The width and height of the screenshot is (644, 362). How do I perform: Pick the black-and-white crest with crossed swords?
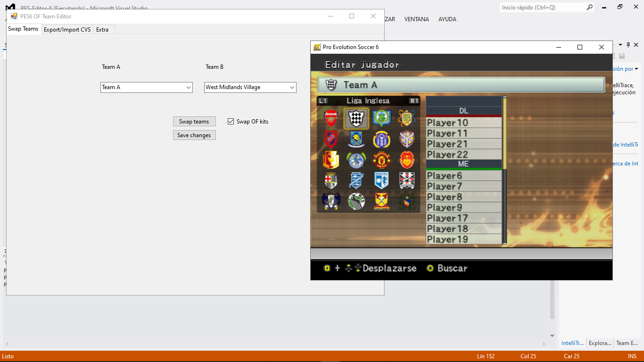406,181
